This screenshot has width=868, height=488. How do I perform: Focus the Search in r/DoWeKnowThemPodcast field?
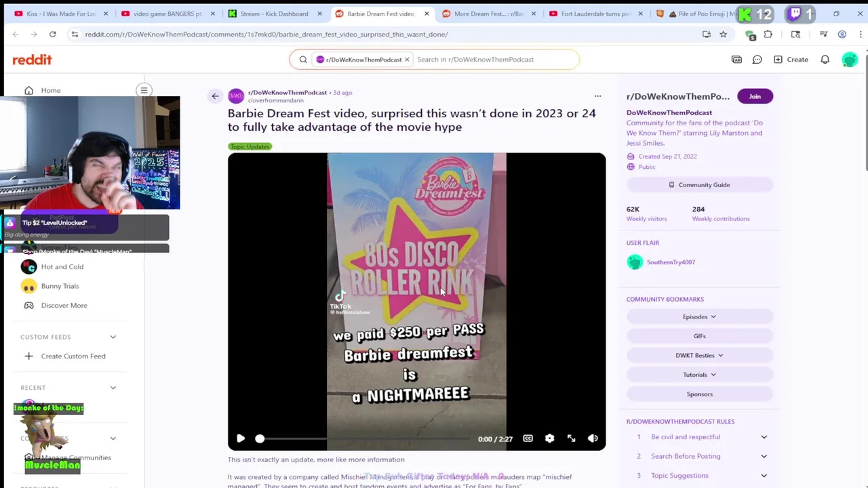point(494,60)
